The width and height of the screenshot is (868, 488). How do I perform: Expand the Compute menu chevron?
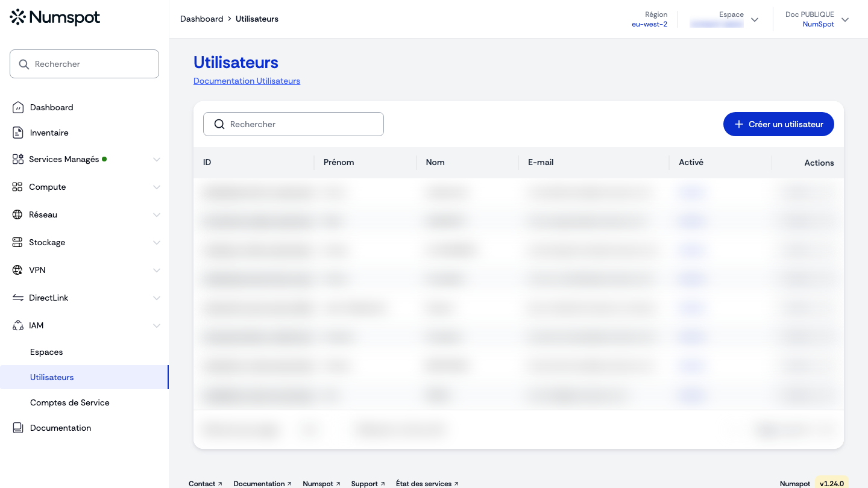click(157, 187)
